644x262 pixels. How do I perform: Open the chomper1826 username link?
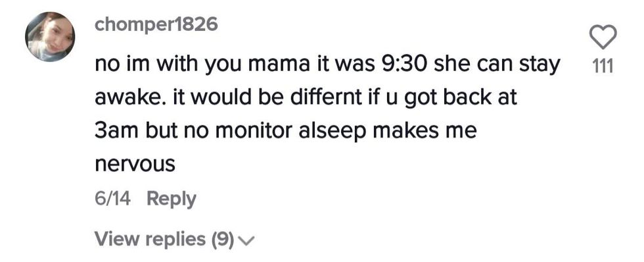pos(156,26)
